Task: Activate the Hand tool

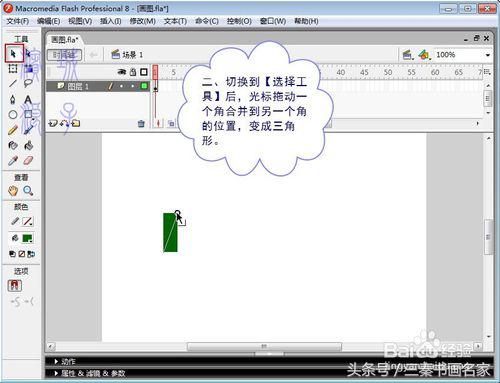Action: click(13, 191)
